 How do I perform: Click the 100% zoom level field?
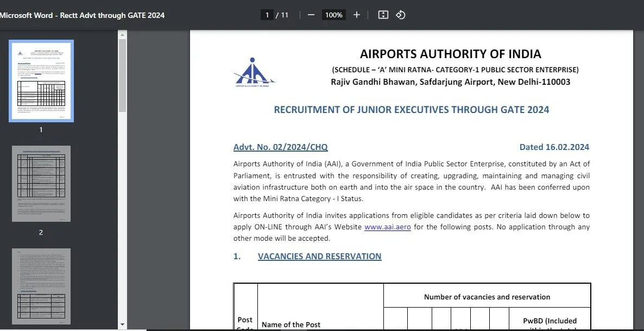333,15
